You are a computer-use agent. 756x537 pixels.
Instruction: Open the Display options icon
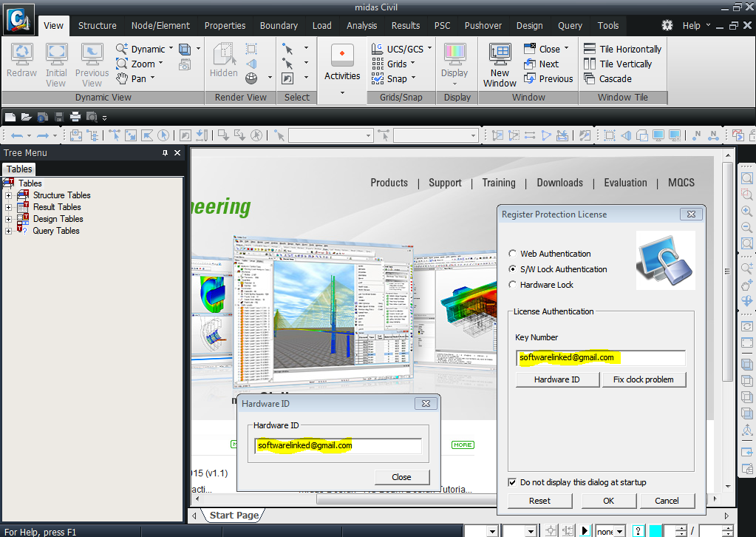click(x=454, y=55)
